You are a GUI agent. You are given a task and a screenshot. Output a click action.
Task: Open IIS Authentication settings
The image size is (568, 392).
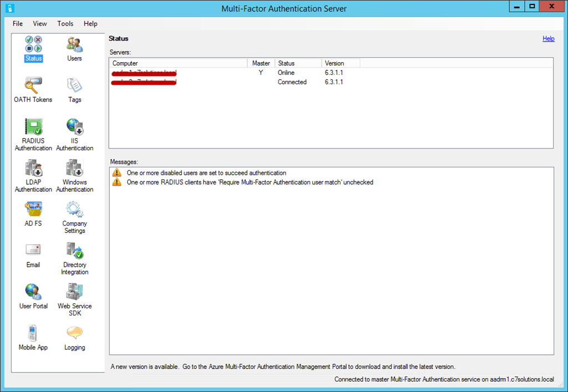(x=75, y=135)
